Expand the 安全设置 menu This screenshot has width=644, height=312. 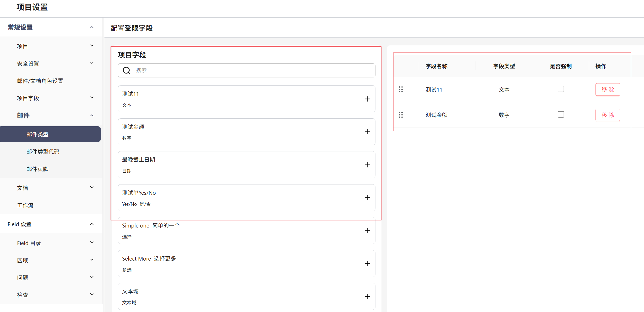92,63
